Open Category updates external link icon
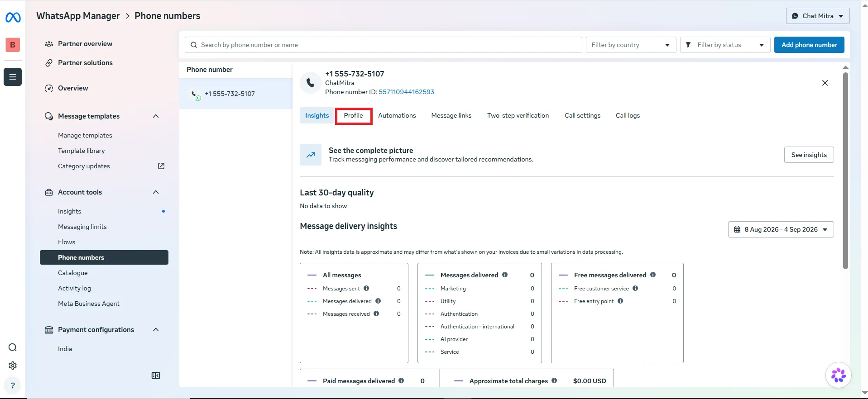The image size is (868, 399). (x=161, y=166)
